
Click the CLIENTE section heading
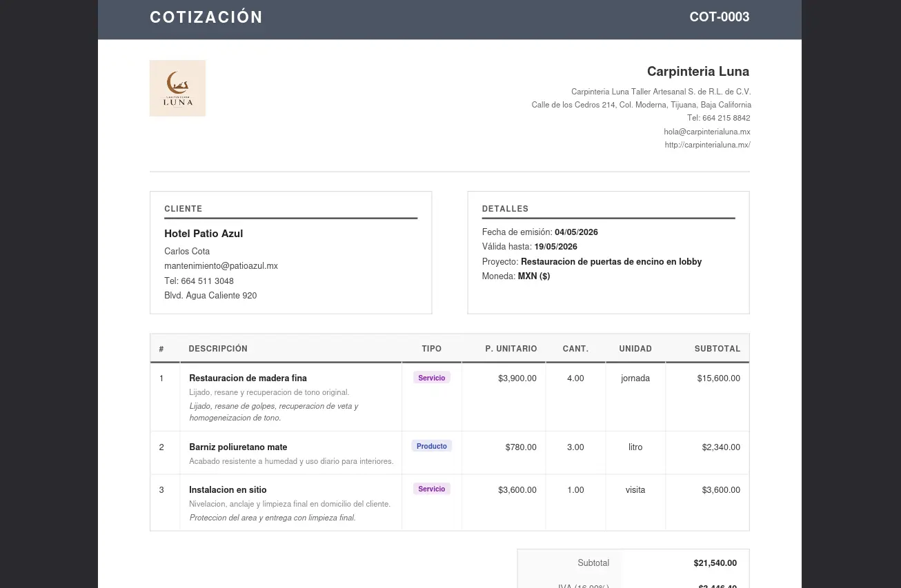[x=184, y=209]
